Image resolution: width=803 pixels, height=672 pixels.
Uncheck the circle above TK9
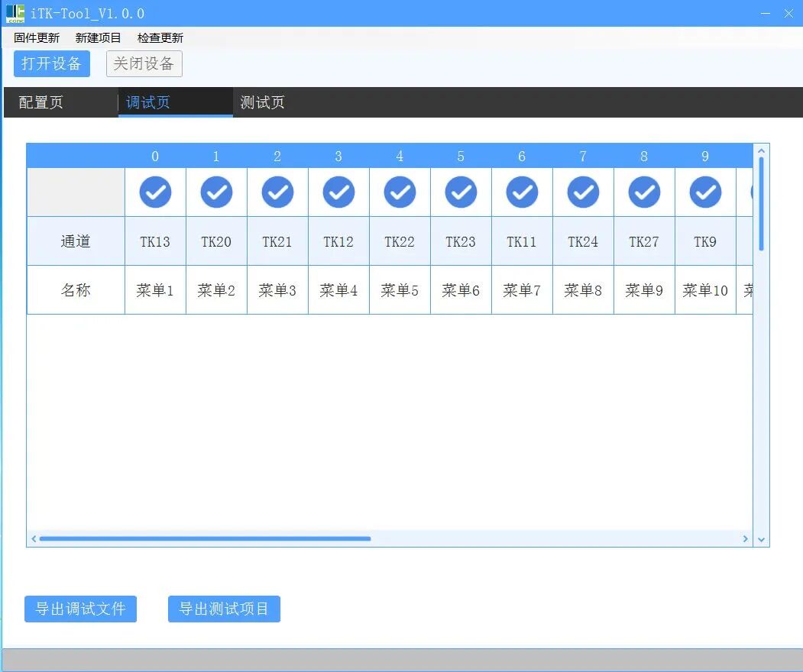[706, 192]
